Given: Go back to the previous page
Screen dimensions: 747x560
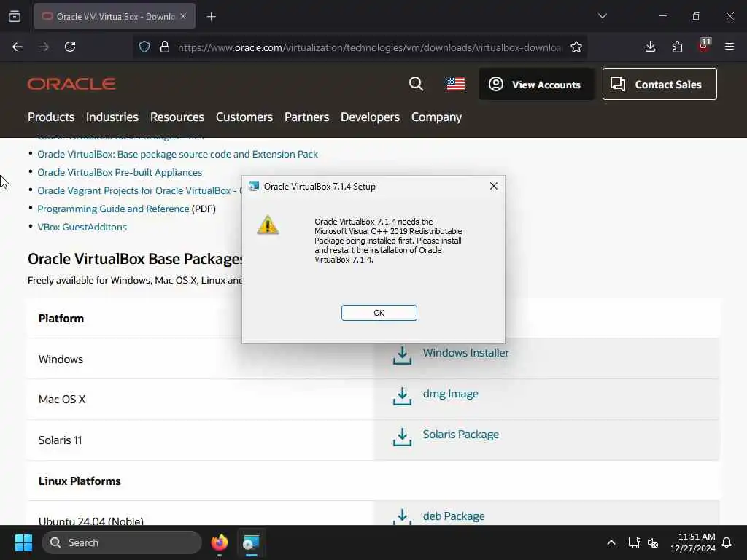Looking at the screenshot, I should click(18, 47).
